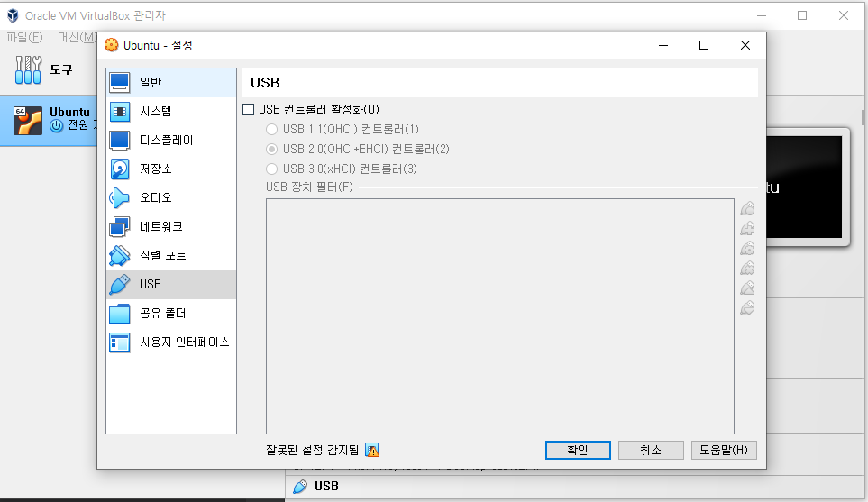Screen dimensions: 868x502
Task: Enable the USB 컨트롤러 활성화(U) checkbox
Action: tap(249, 110)
